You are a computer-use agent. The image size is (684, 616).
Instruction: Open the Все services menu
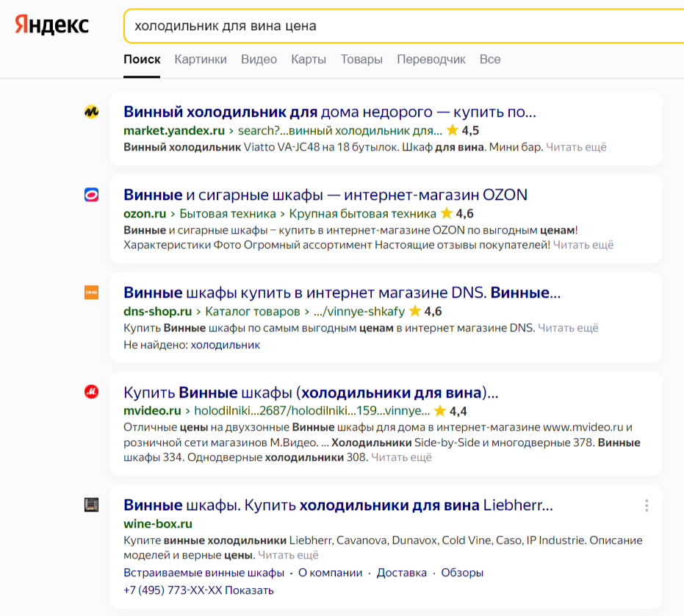pyautogui.click(x=490, y=60)
